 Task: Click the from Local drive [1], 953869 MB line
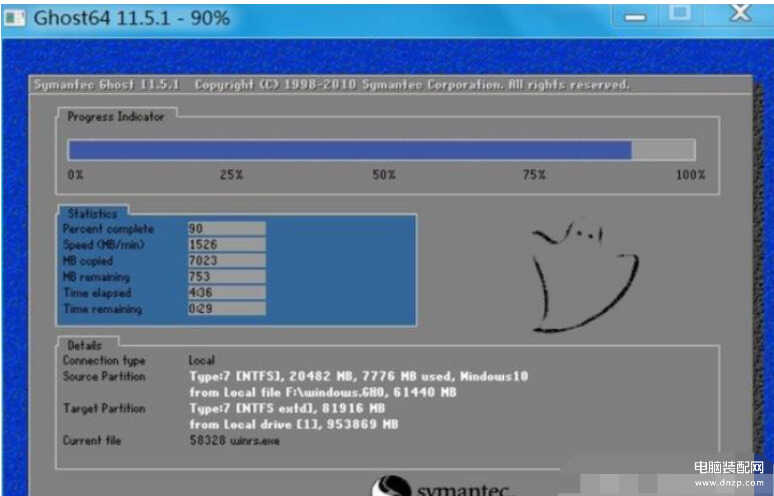[294, 424]
